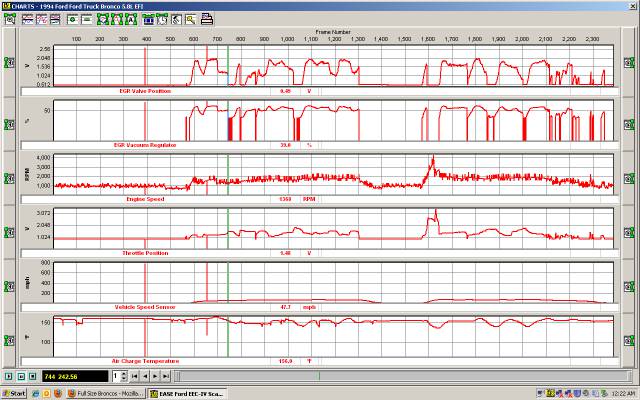Click left green icon beside Engine Speed chart
The width and height of the screenshot is (640, 400).
pos(9,178)
